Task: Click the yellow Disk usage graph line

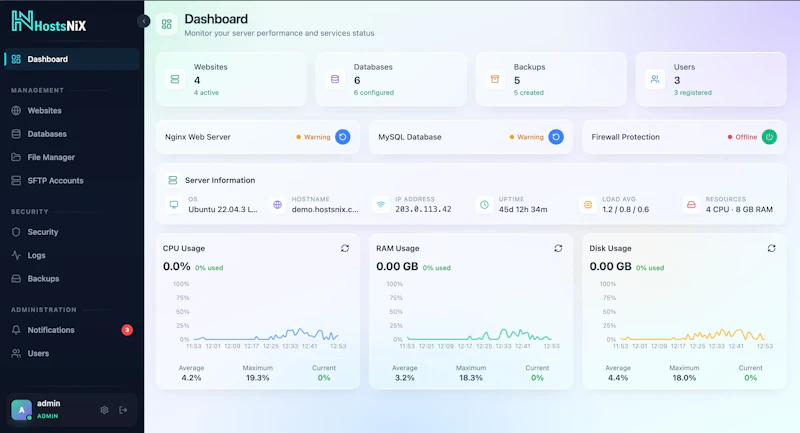Action: (x=692, y=336)
